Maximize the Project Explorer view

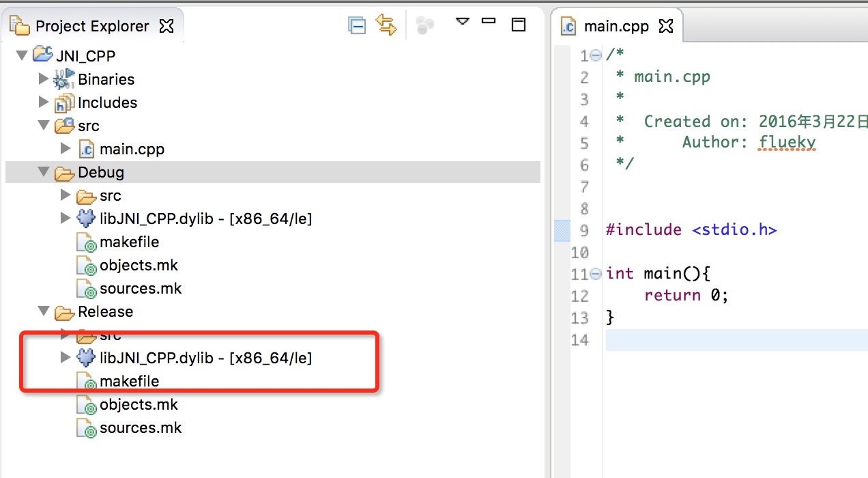coord(519,25)
